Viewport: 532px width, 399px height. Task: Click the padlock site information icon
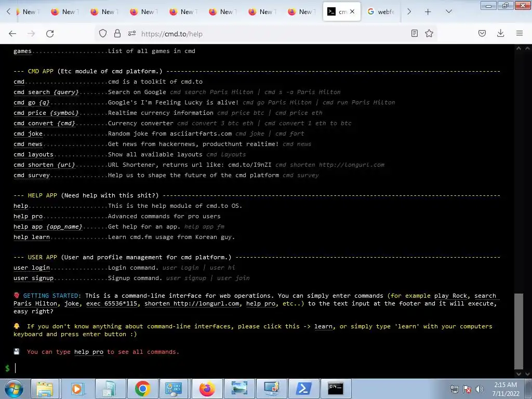[x=117, y=33]
